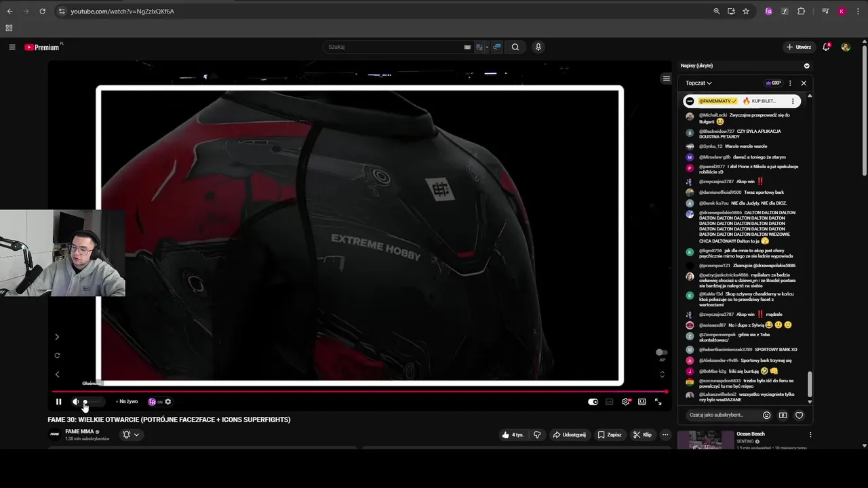Open the emoji picker in chat input

(767, 415)
